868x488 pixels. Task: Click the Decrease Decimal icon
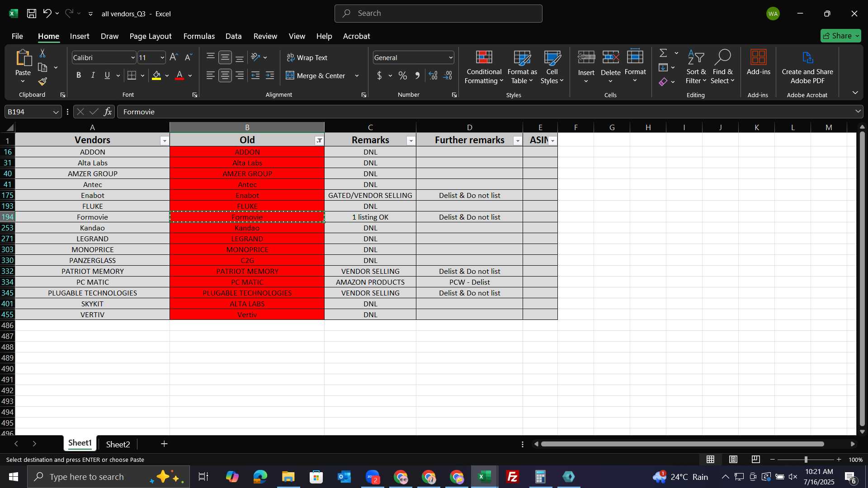click(448, 75)
